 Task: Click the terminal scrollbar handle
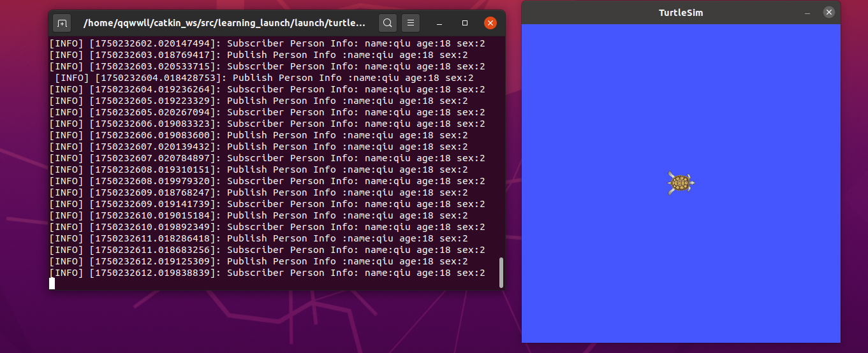501,272
